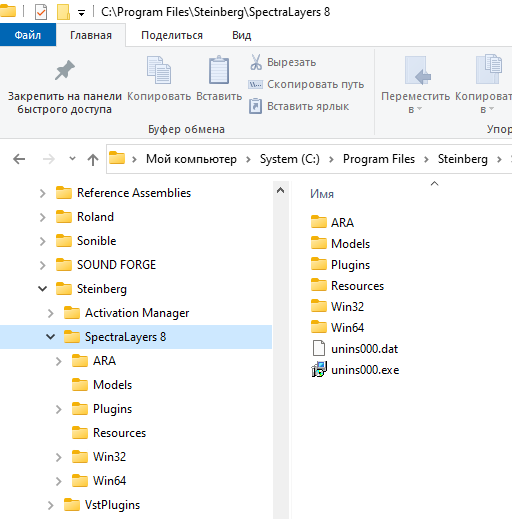Select the unins000.exe uninstaller file

(x=355, y=370)
